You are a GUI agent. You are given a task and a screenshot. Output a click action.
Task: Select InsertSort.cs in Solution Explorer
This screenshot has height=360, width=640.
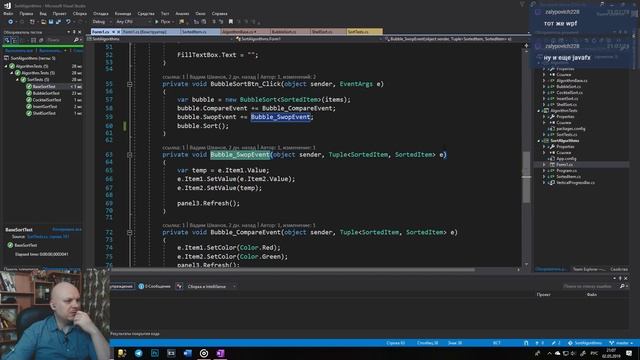point(567,98)
